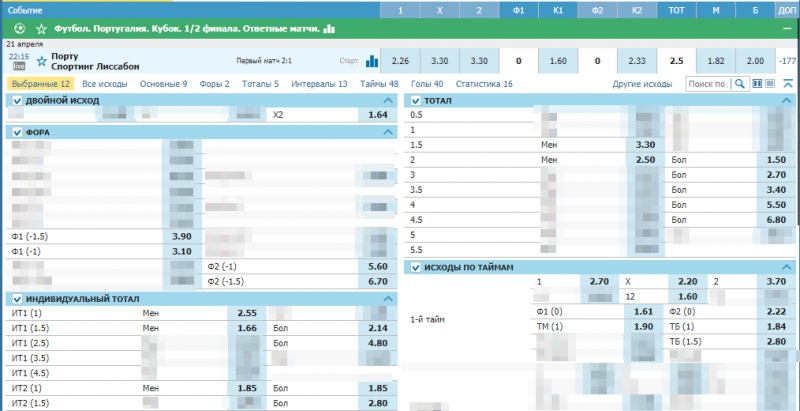Click the search magnifier icon
The image size is (800, 411).
pyautogui.click(x=738, y=85)
